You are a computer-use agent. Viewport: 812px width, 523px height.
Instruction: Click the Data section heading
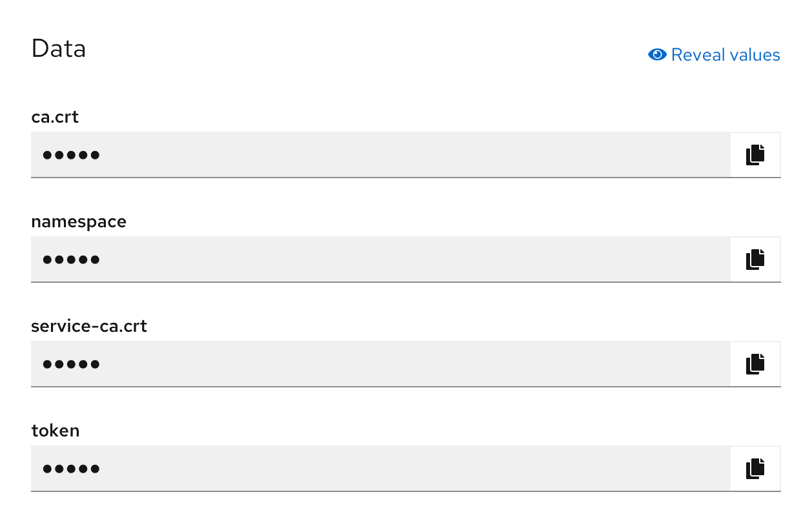(59, 49)
